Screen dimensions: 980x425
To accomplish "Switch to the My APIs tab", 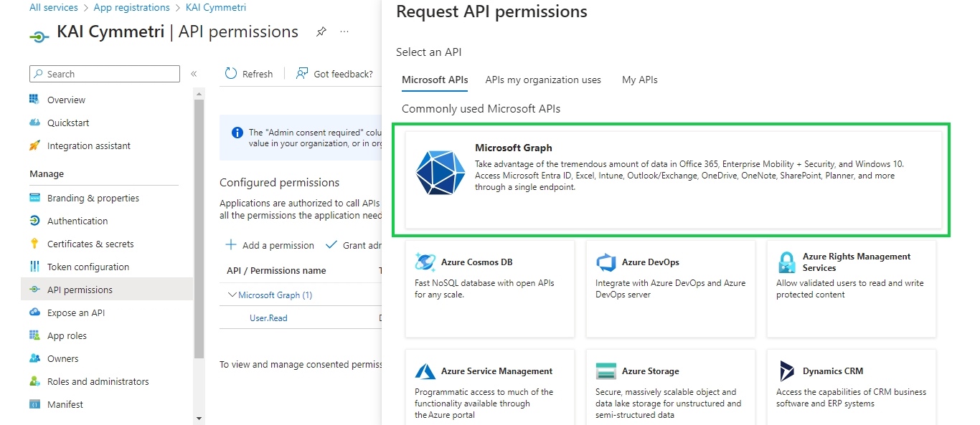I will tap(639, 80).
